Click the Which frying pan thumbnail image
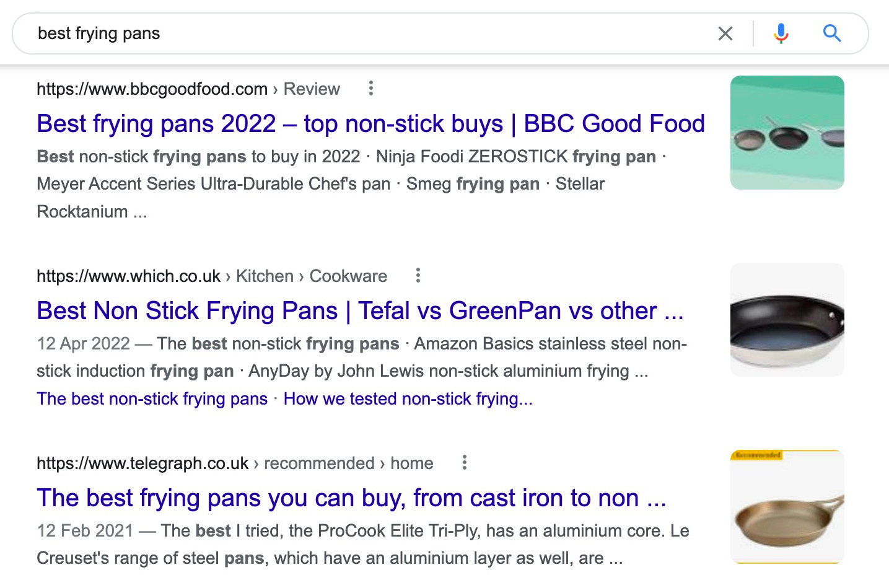 (787, 319)
